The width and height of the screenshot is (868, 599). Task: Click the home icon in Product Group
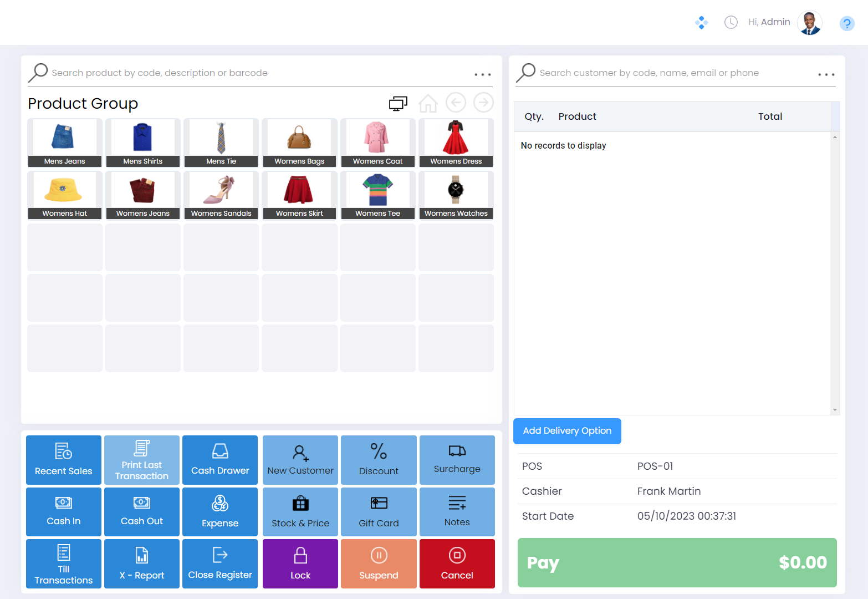point(427,103)
